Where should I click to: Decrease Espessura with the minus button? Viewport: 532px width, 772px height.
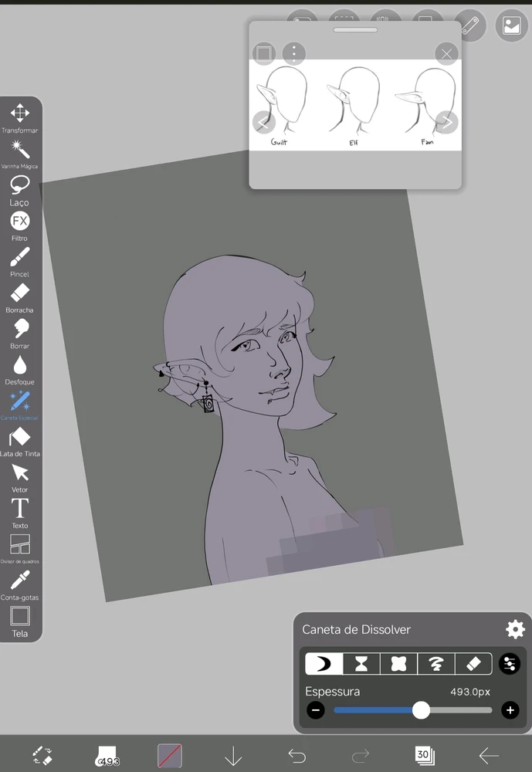pos(316,710)
